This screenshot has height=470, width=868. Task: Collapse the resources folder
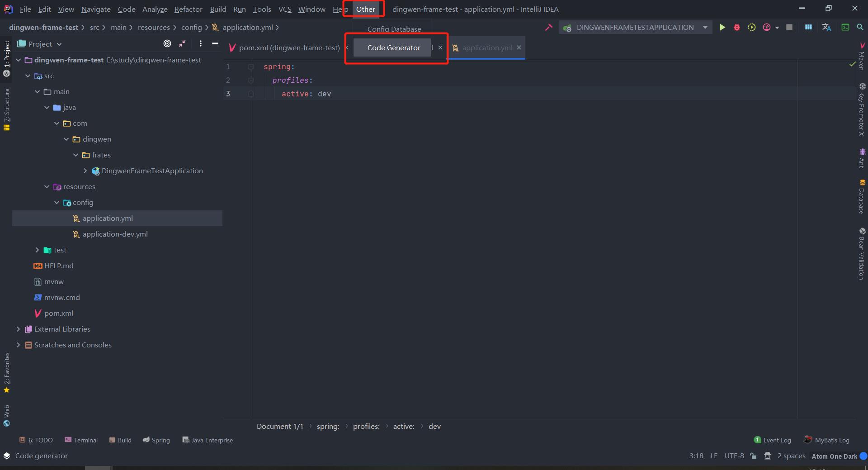(x=47, y=186)
